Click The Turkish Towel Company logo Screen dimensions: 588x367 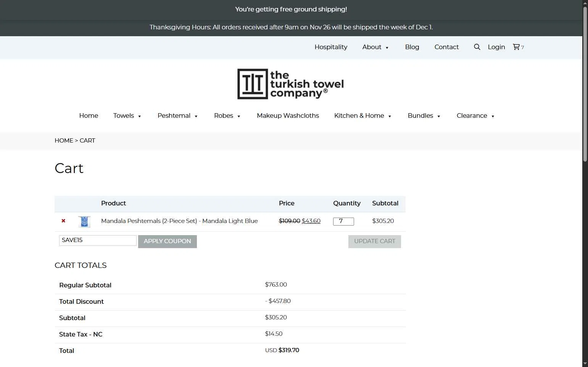pyautogui.click(x=290, y=84)
